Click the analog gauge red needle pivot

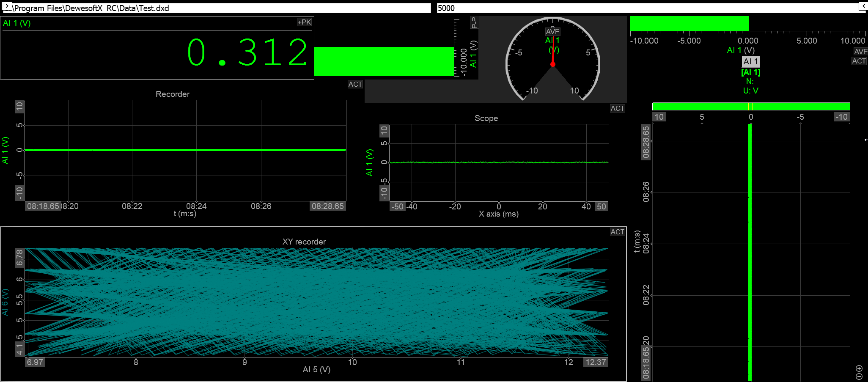click(x=553, y=64)
